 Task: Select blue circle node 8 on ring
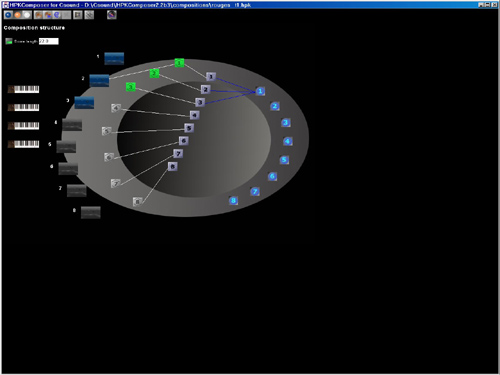click(x=233, y=201)
